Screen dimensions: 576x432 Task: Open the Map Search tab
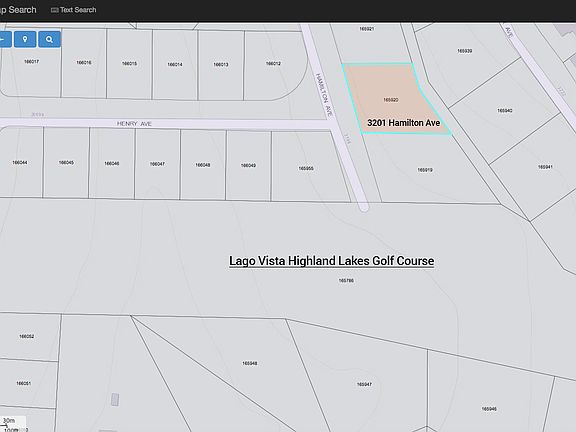18,10
